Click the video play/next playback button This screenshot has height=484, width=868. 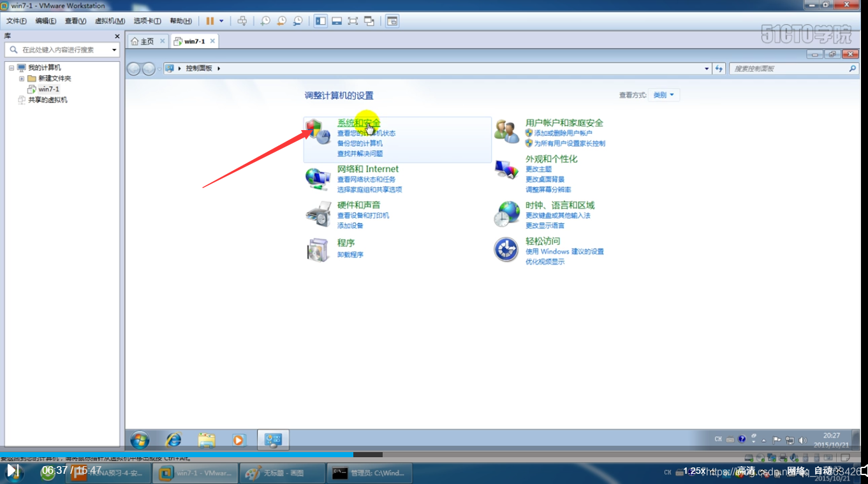13,471
